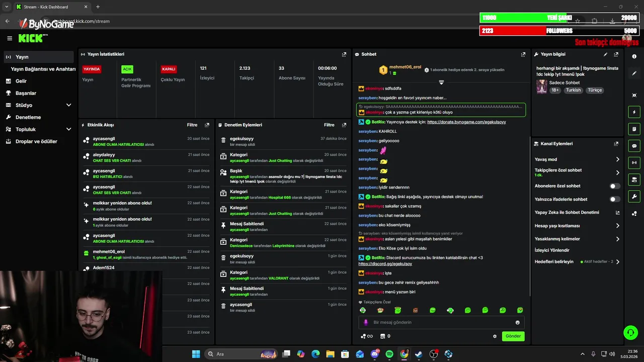Click mehmet06_erol username in gift banner
The height and width of the screenshot is (362, 644).
click(x=405, y=67)
